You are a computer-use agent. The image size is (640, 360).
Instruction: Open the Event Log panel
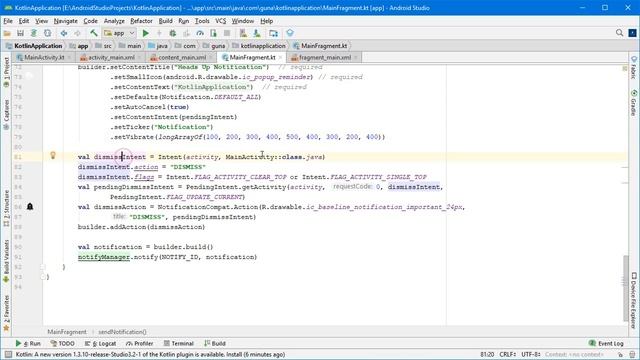607,343
